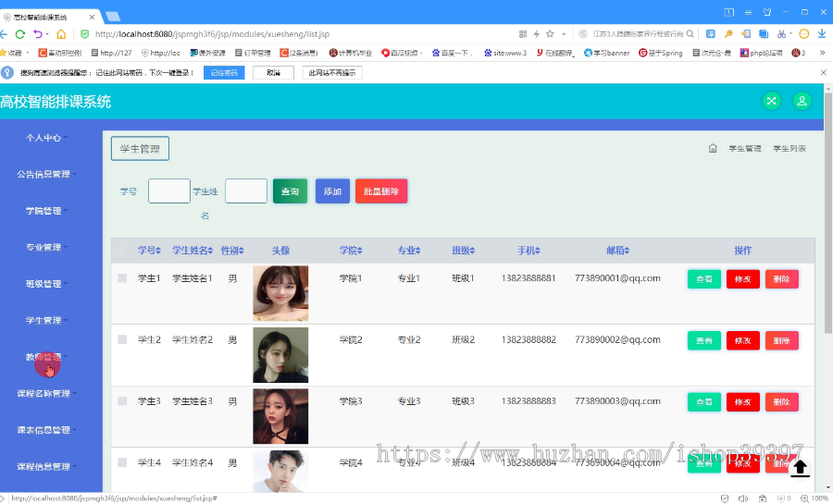Open the browser download arrow icon
Viewport: 833px width, 504px height.
[822, 34]
